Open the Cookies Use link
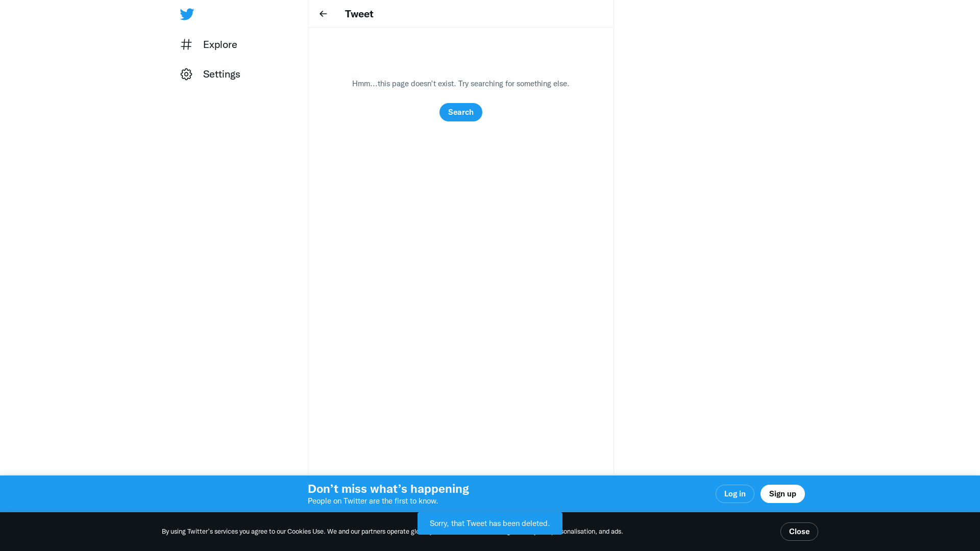980x551 pixels. coord(305,532)
